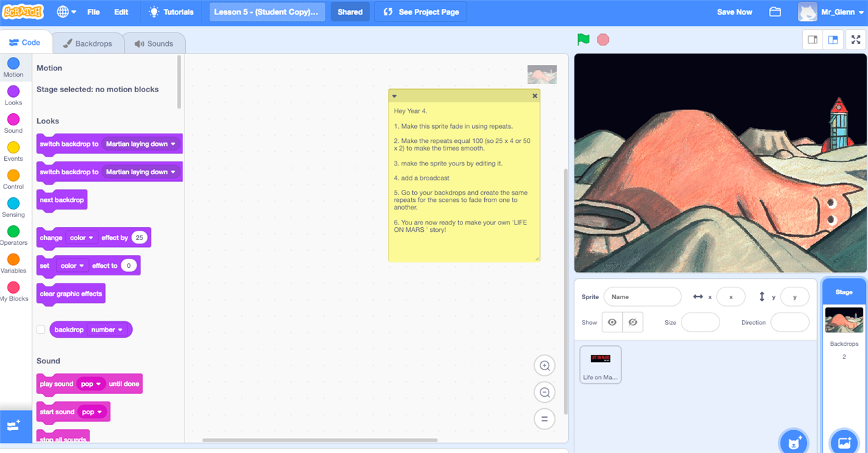The height and width of the screenshot is (453, 868).
Task: Click the Choose a Sprite button
Action: [794, 442]
